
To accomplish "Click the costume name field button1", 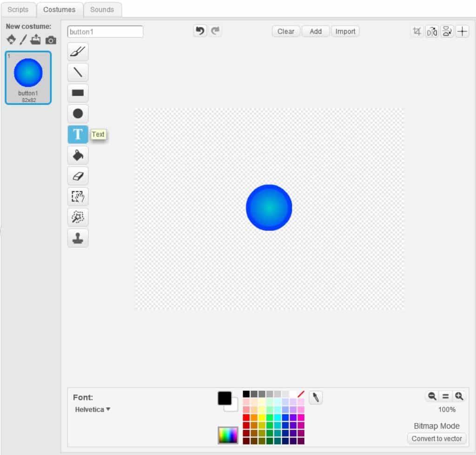I will (105, 32).
